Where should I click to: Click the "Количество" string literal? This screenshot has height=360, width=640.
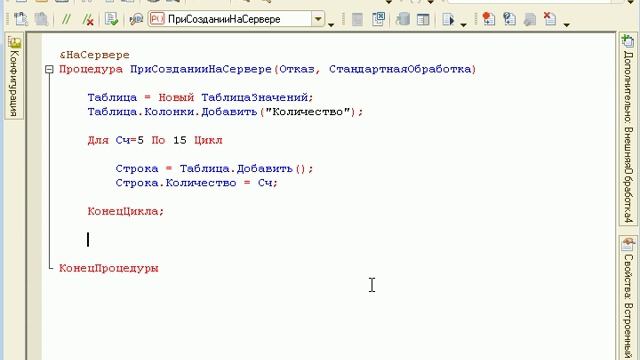point(308,112)
